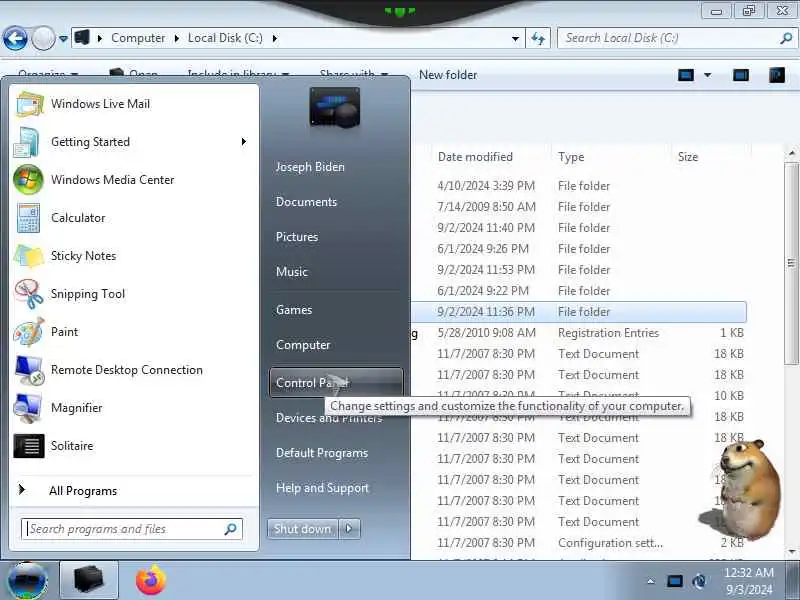This screenshot has width=800, height=600.
Task: Open Pictures from Start menu
Action: (297, 237)
